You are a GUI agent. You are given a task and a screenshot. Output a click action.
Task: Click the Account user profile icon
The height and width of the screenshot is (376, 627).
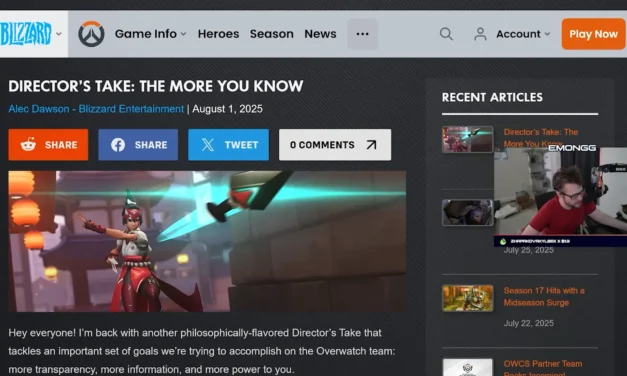(x=480, y=34)
